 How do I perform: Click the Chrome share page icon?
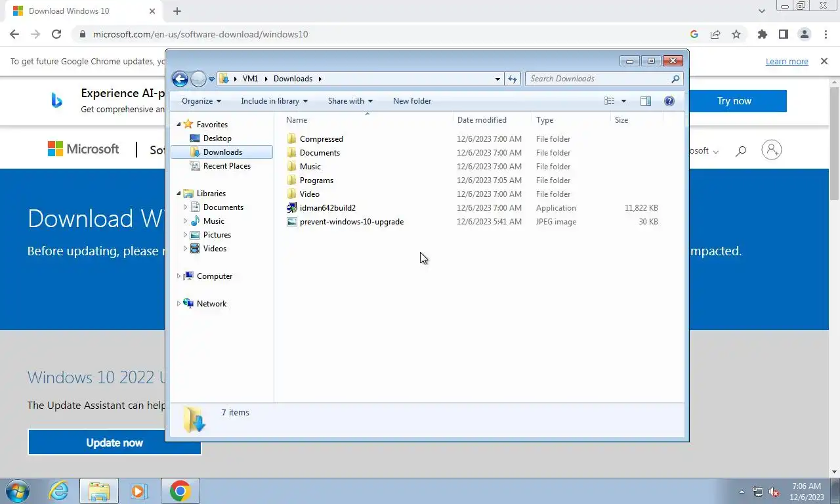click(715, 34)
